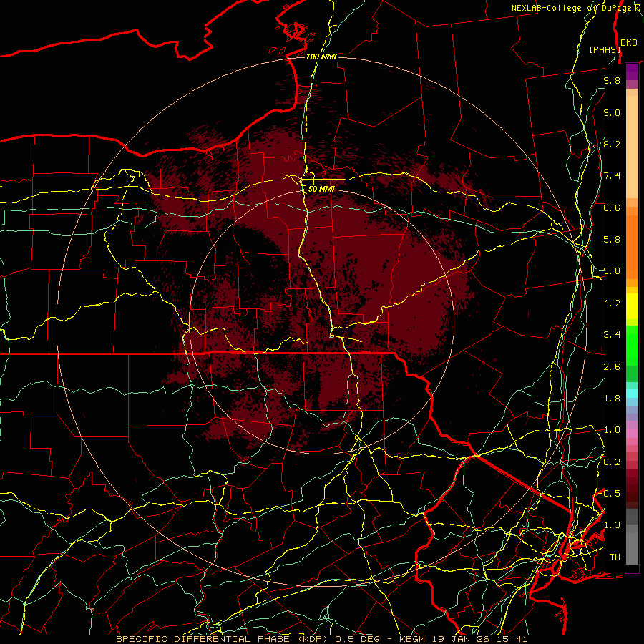
Task: Click the 8.2 legend value
Action: coord(612,144)
